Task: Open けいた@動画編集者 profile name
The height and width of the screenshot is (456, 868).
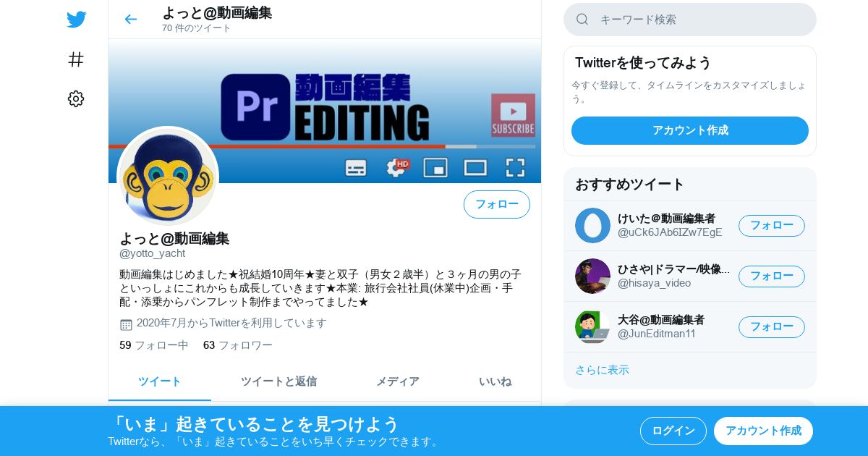Action: coord(666,218)
